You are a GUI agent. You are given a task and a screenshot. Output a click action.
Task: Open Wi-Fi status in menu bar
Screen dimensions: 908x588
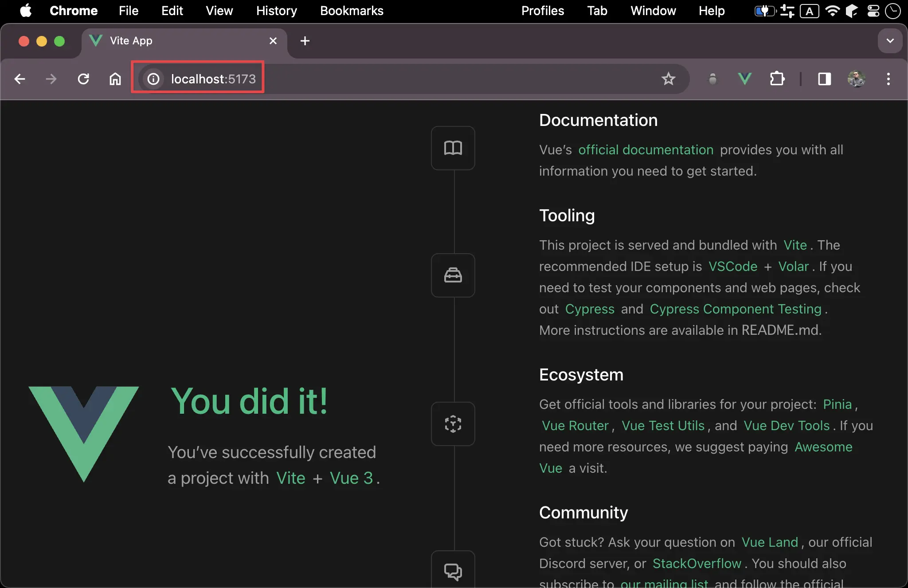(833, 11)
